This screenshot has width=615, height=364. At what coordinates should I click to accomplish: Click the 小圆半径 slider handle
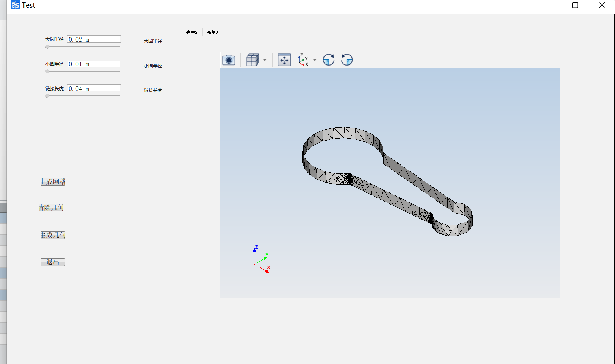[47, 71]
